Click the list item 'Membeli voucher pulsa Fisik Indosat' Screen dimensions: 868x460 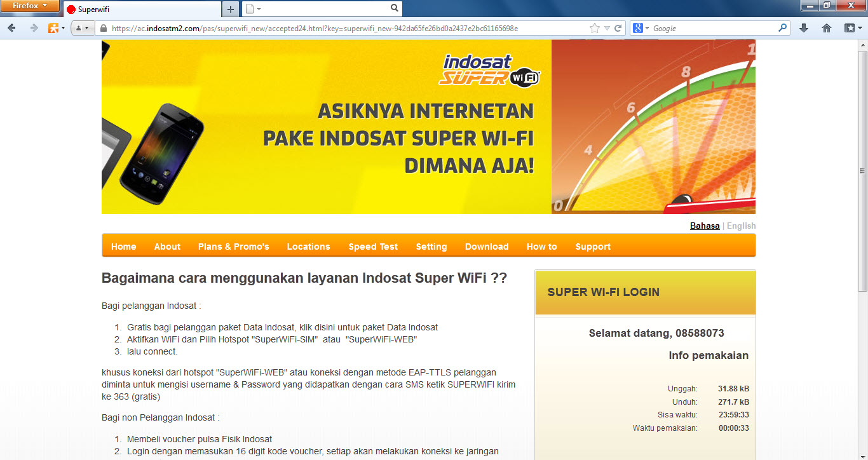[200, 439]
